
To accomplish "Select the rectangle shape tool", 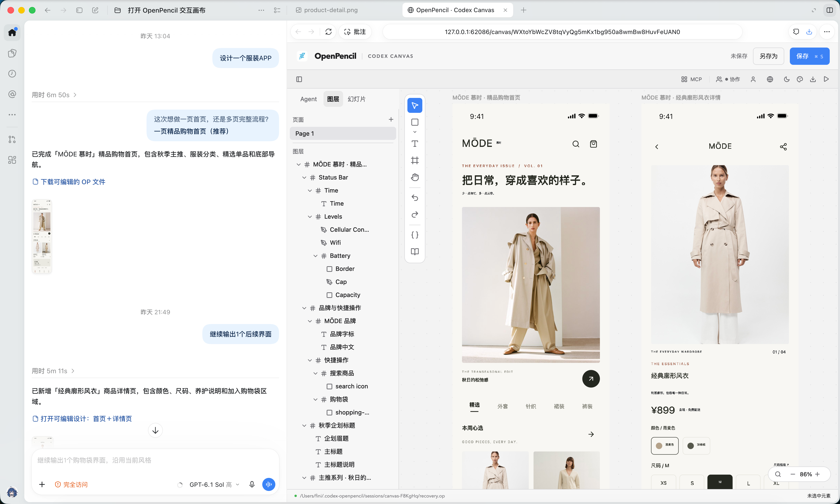I will (415, 122).
